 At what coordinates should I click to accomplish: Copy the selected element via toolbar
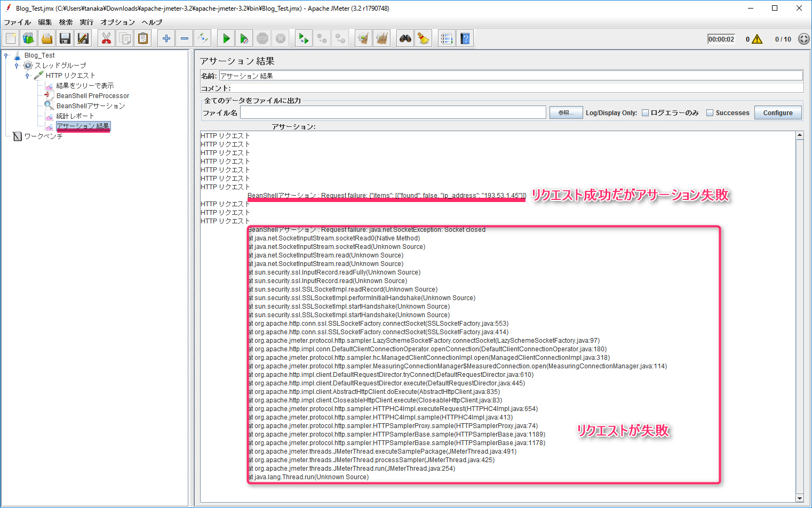[x=125, y=38]
